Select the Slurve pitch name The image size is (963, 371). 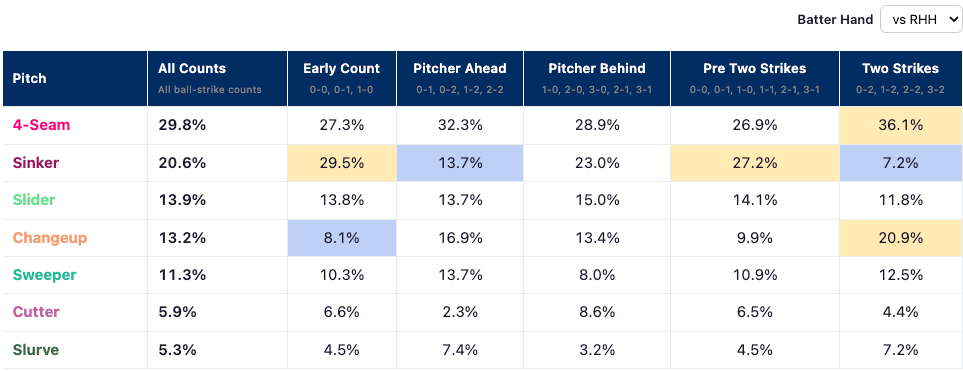click(x=36, y=350)
